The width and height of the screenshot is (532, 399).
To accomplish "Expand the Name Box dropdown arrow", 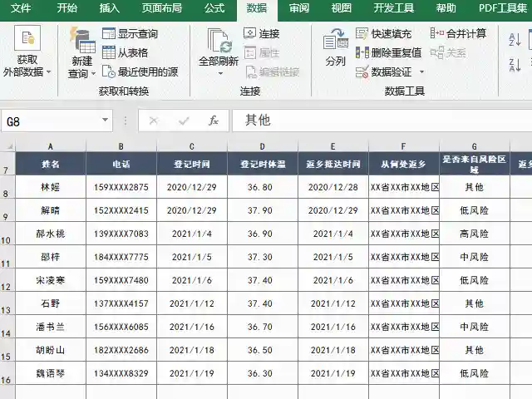I will point(106,121).
